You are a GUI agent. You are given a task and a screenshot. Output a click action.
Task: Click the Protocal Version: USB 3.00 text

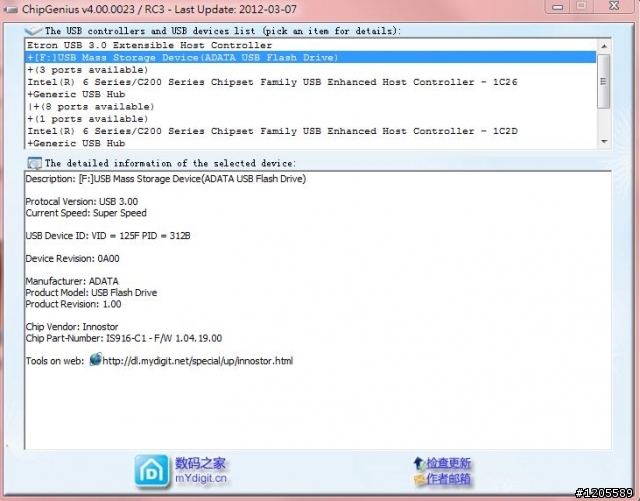click(82, 201)
